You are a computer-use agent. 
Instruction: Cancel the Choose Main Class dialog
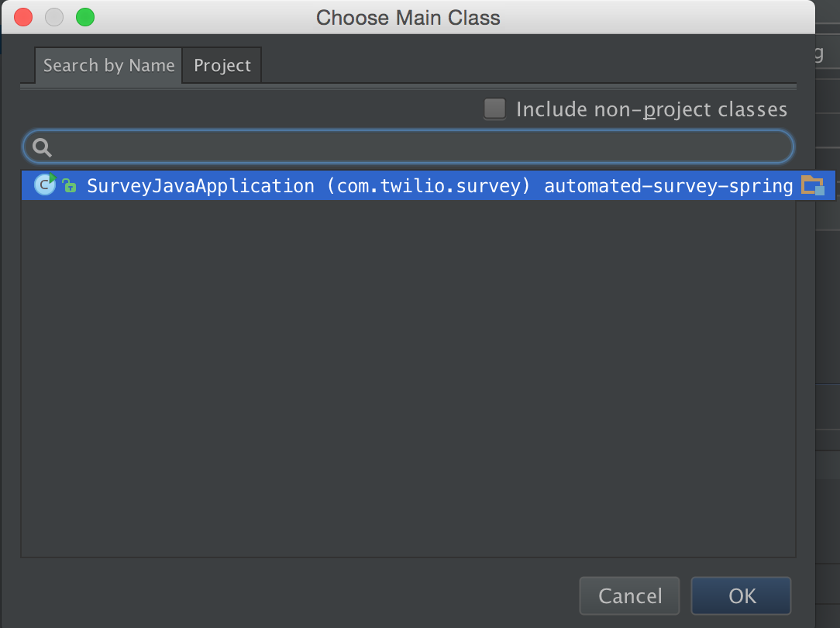[x=629, y=596]
